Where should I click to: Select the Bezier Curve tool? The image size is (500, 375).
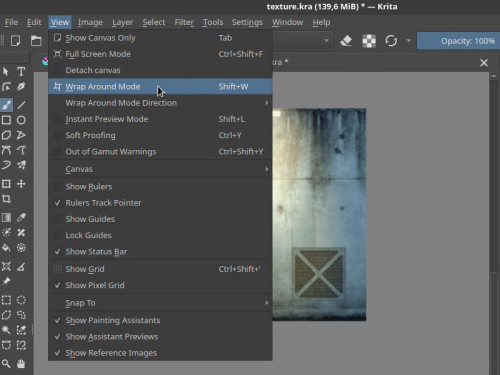click(x=6, y=150)
